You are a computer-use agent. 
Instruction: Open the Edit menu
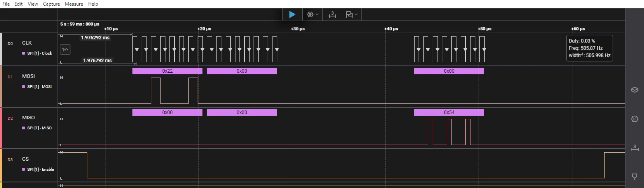click(19, 4)
